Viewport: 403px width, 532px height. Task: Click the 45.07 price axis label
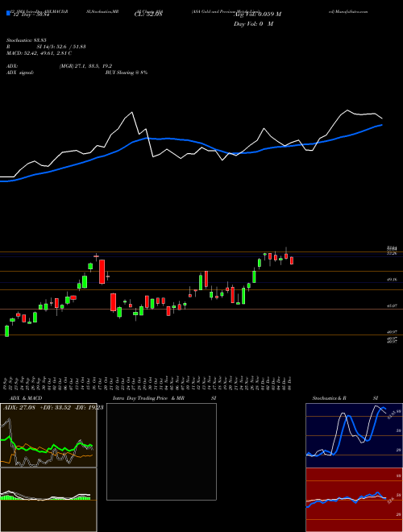point(392,306)
